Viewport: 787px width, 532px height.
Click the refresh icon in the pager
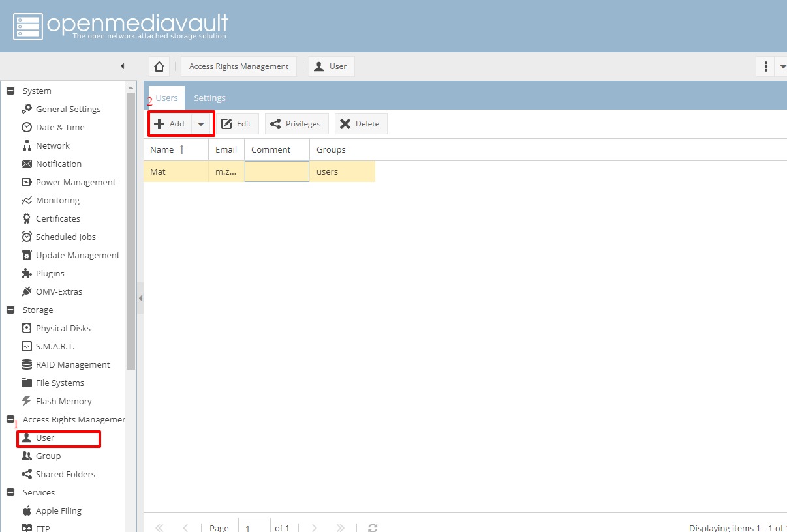373,527
